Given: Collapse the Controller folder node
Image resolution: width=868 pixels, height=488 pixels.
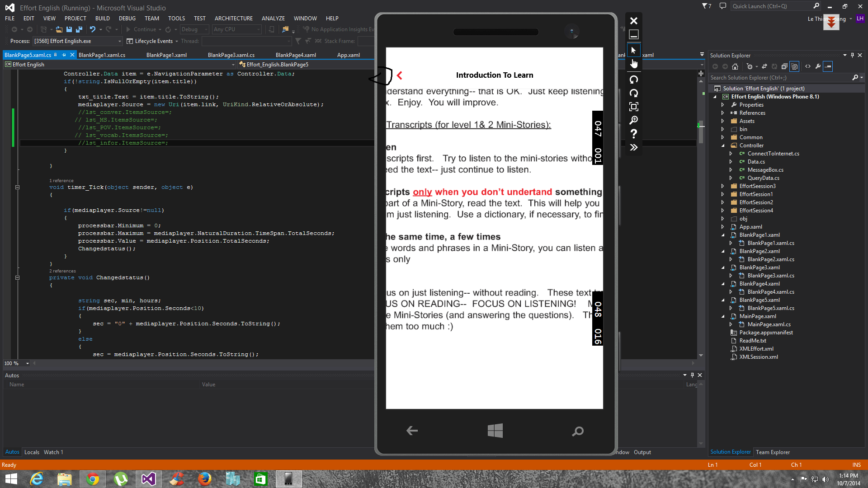Looking at the screenshot, I should tap(722, 145).
